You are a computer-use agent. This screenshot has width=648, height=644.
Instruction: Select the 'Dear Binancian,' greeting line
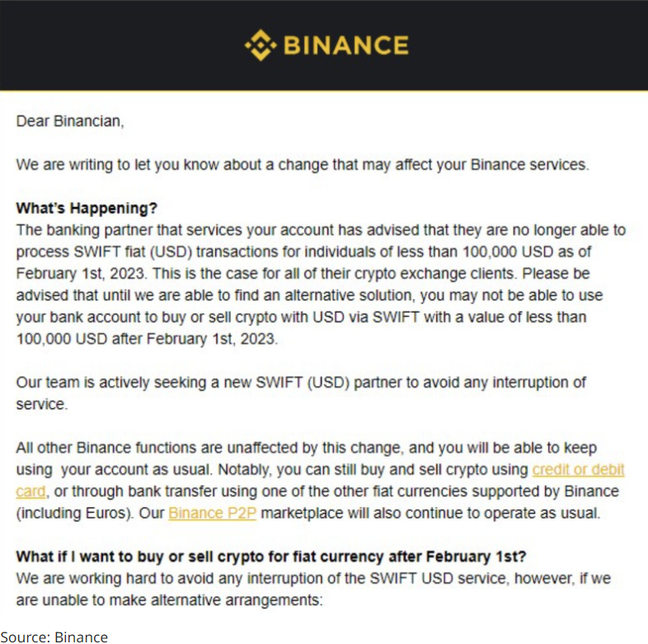(70, 121)
